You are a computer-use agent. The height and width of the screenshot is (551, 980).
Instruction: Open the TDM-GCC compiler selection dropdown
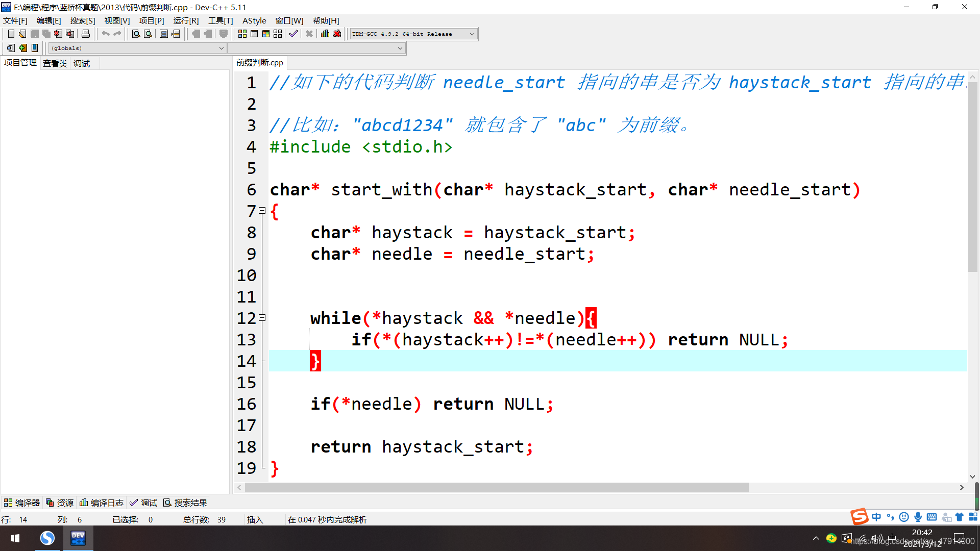click(472, 34)
